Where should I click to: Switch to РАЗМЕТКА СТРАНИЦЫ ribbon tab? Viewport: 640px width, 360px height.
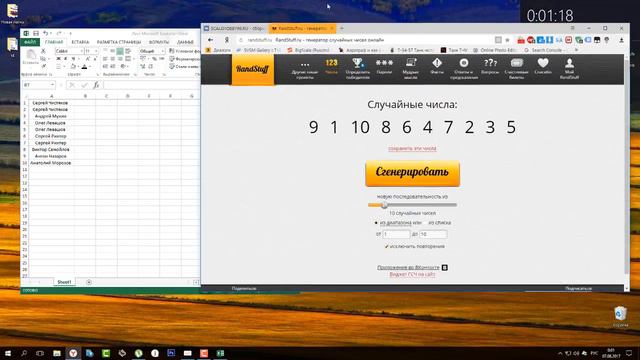[119, 42]
